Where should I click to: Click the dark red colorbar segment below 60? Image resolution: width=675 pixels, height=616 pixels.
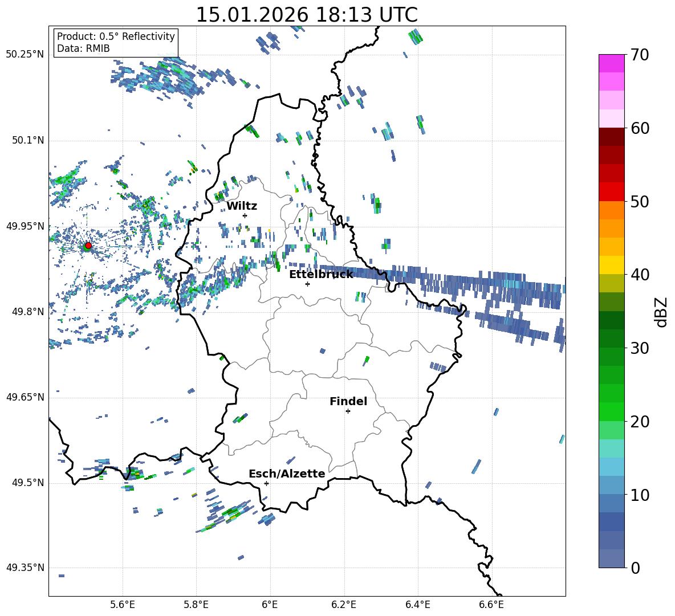tap(611, 137)
